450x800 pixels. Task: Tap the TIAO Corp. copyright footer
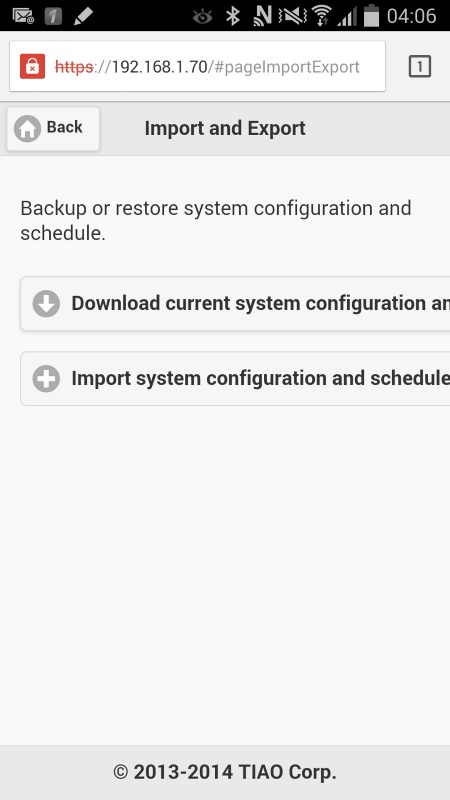pos(225,772)
